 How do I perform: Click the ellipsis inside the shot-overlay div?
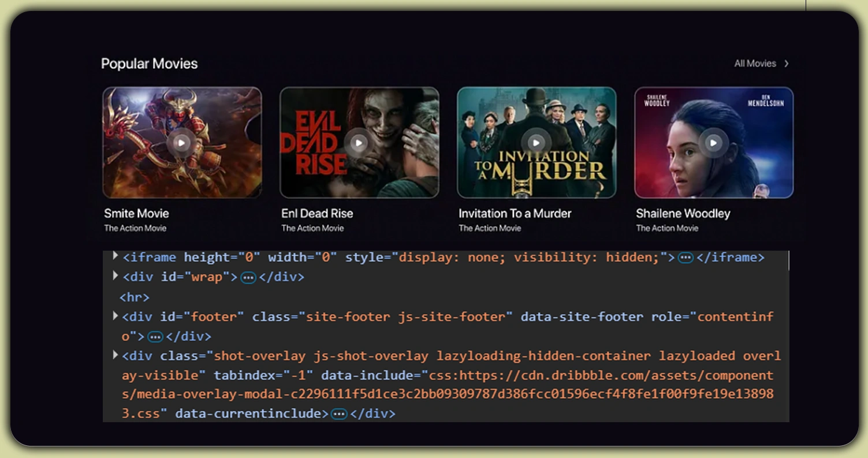[x=338, y=414]
